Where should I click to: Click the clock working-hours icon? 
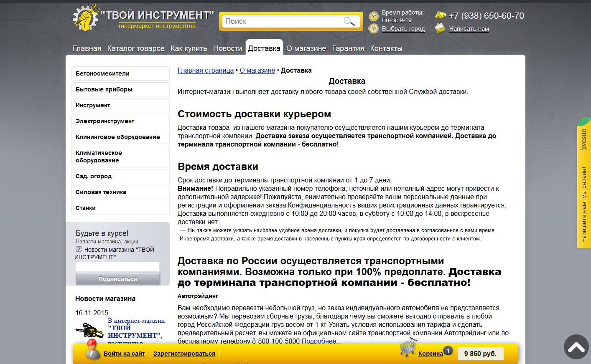click(x=374, y=16)
